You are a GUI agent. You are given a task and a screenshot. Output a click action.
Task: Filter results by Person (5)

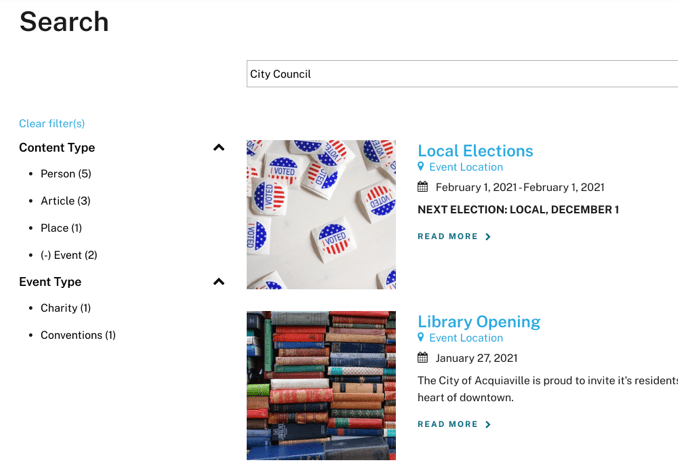coord(65,174)
